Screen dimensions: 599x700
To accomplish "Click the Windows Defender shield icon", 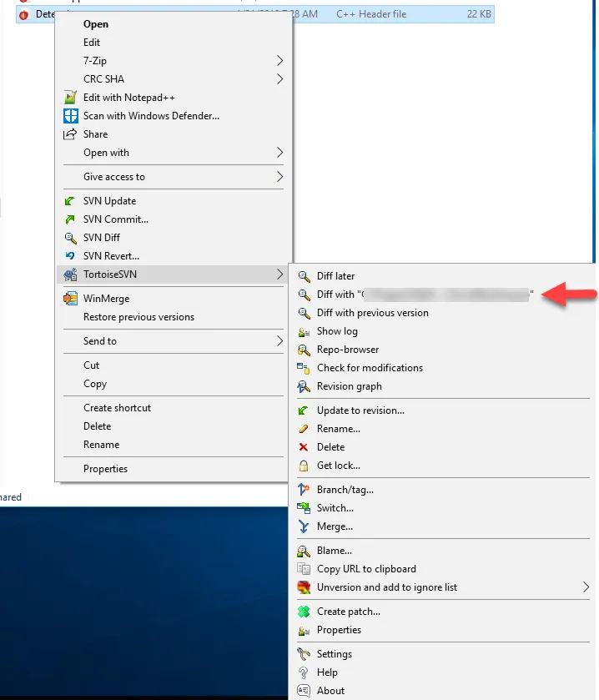I will click(71, 116).
